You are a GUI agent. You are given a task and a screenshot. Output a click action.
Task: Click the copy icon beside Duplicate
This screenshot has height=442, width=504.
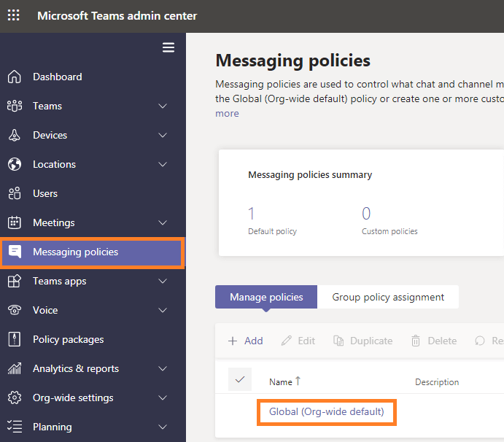[338, 341]
